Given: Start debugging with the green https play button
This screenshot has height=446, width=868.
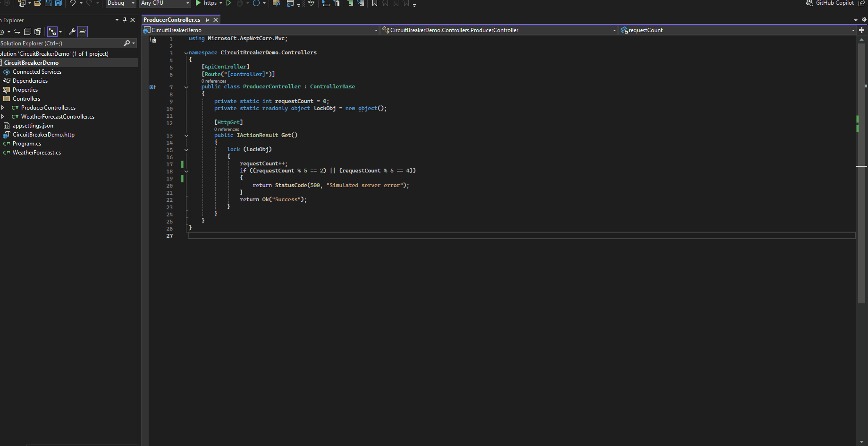Looking at the screenshot, I should point(198,3).
